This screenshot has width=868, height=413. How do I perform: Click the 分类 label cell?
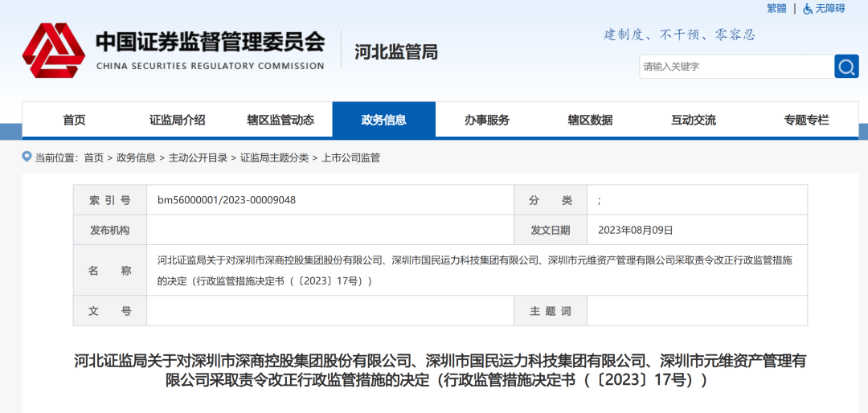tap(551, 200)
